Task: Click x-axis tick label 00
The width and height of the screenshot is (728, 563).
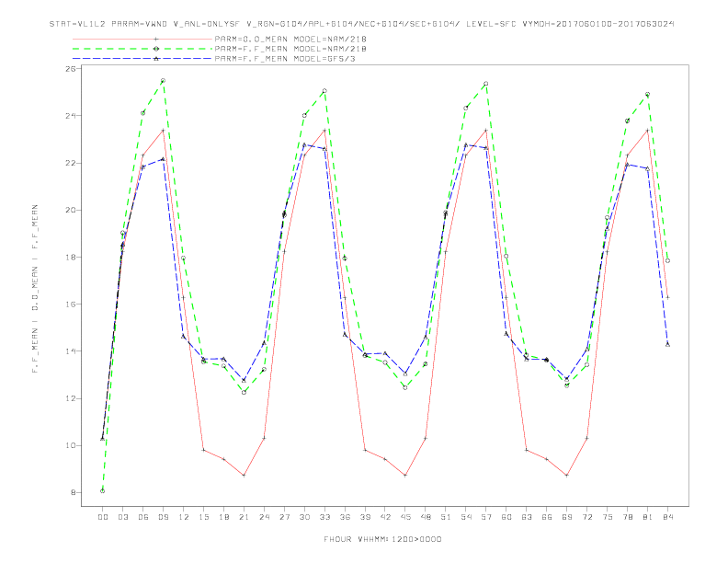Action: pos(103,517)
